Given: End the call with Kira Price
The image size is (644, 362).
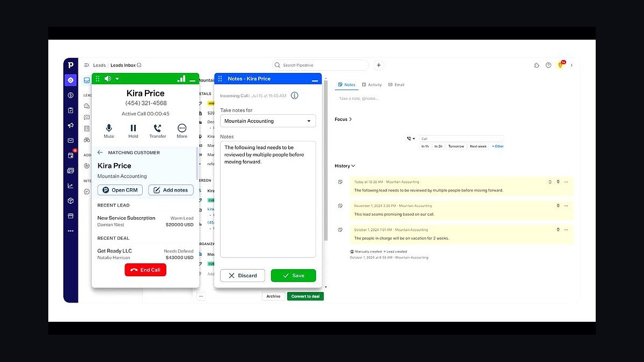Looking at the screenshot, I should pos(145,270).
